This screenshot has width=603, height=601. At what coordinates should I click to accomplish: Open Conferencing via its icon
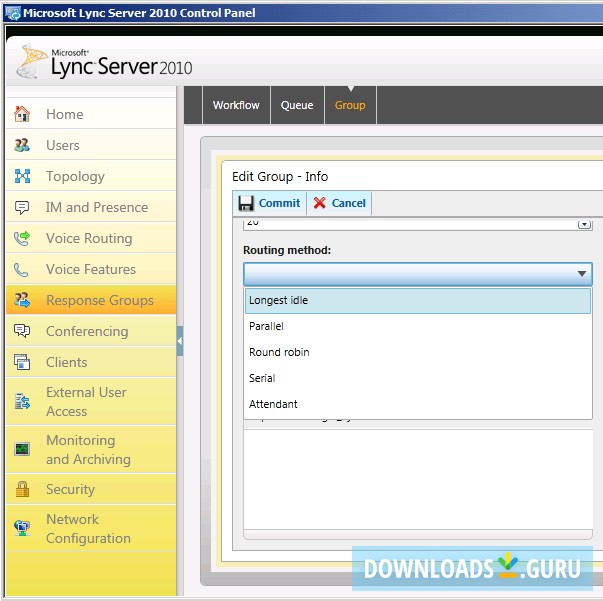(22, 331)
